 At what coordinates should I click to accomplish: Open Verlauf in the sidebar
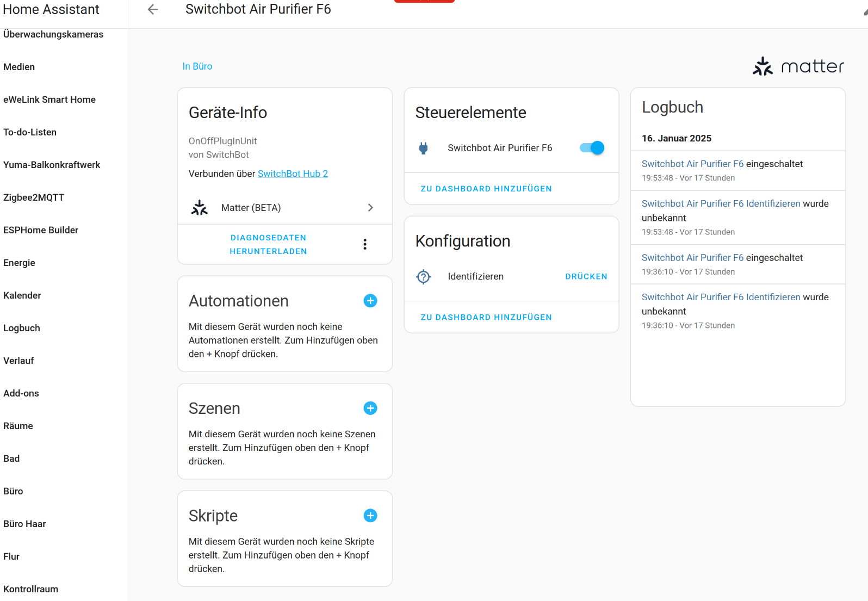[x=18, y=361]
